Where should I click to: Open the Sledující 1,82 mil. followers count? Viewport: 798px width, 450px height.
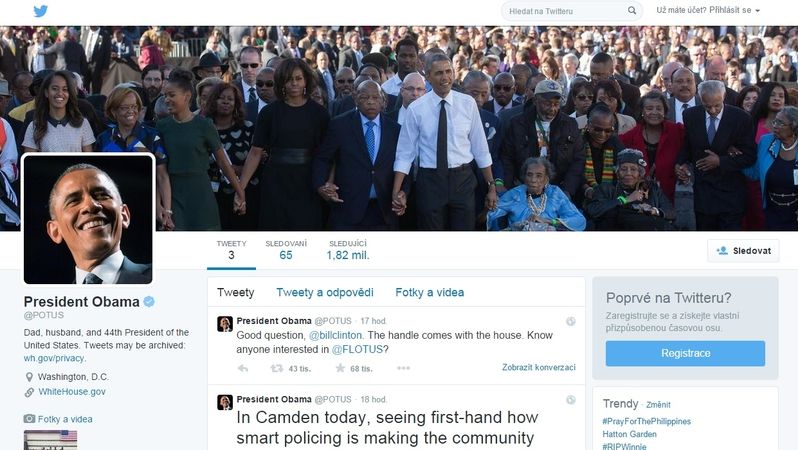(x=348, y=250)
